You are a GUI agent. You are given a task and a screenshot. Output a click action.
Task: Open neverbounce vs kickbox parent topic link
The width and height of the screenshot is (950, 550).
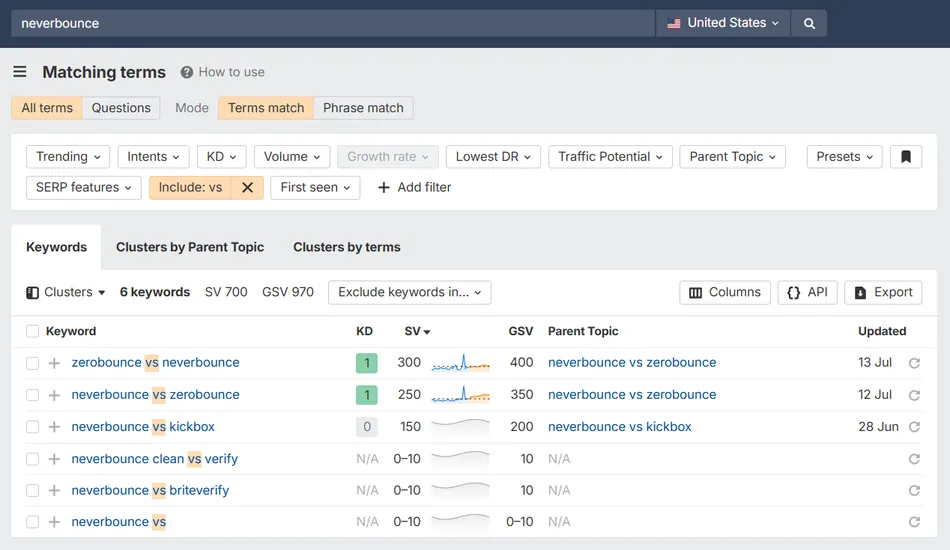pyautogui.click(x=619, y=426)
